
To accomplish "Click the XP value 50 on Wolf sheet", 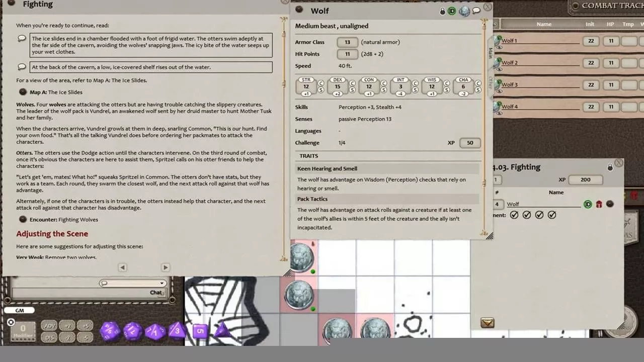I will [470, 143].
